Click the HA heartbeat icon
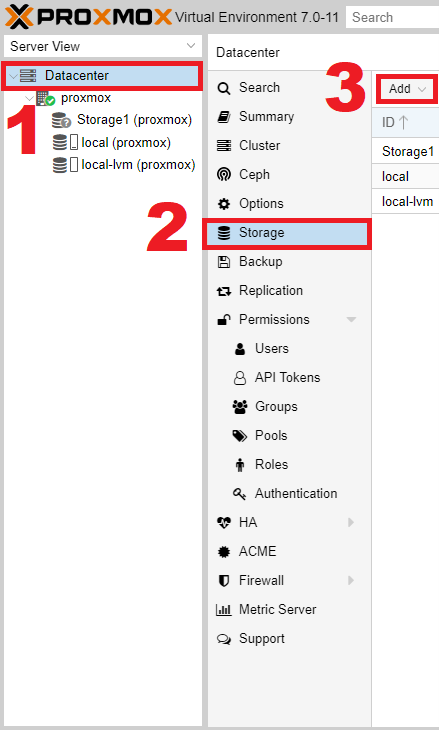 coord(224,523)
